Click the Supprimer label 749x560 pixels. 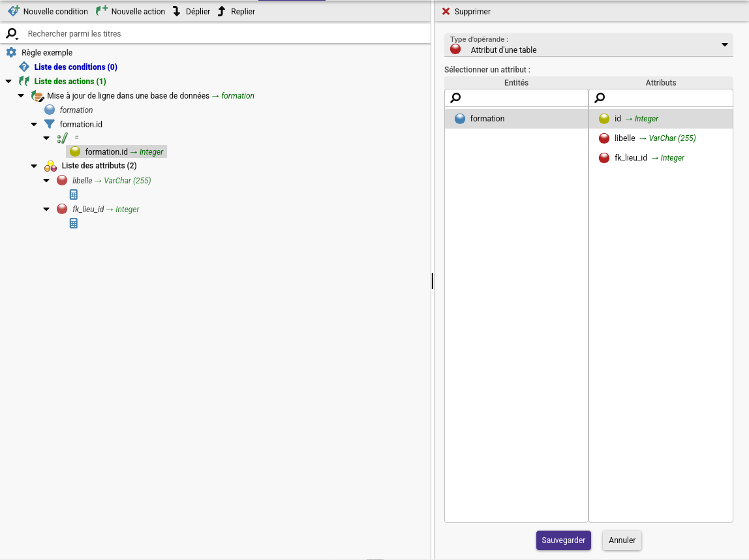[472, 12]
